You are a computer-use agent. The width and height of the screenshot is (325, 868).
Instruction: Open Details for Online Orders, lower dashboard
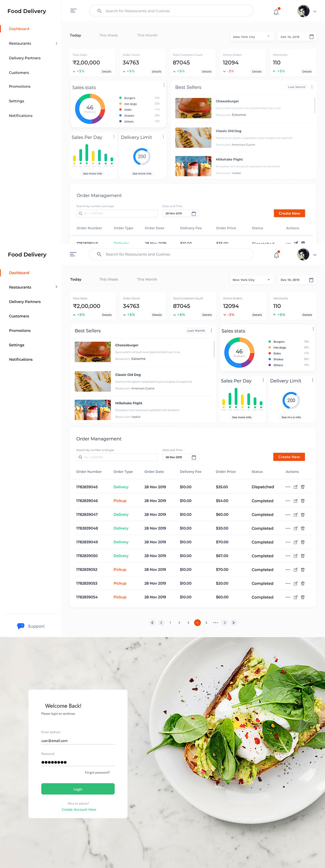(257, 315)
